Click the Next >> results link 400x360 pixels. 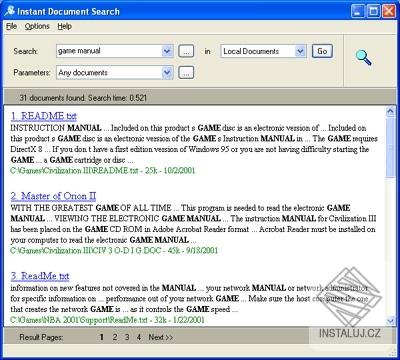[161, 337]
